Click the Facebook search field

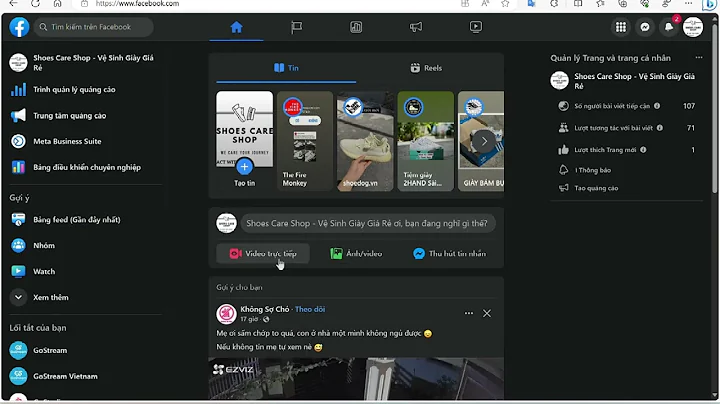94,27
